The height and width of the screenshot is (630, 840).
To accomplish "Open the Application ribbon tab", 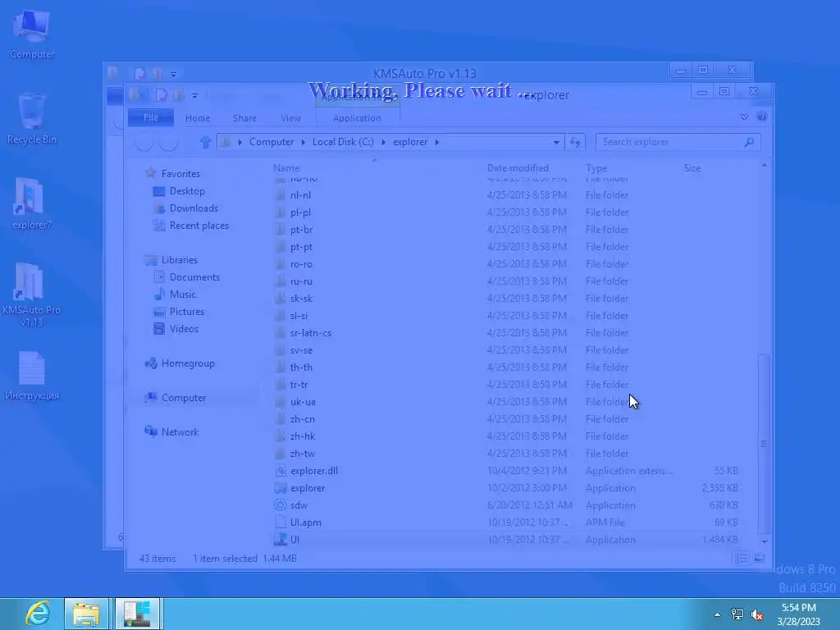I will pos(357,118).
